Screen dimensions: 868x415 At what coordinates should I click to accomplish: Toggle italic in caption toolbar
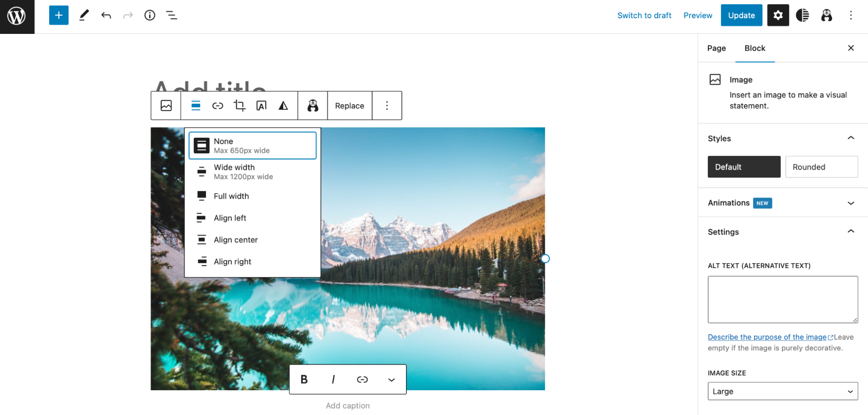333,379
